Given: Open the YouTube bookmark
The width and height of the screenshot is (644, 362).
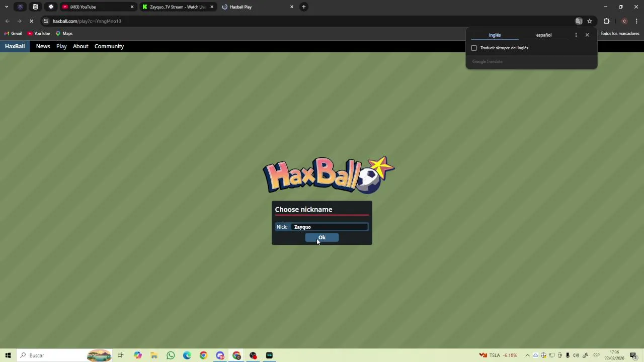Looking at the screenshot, I should tap(39, 34).
